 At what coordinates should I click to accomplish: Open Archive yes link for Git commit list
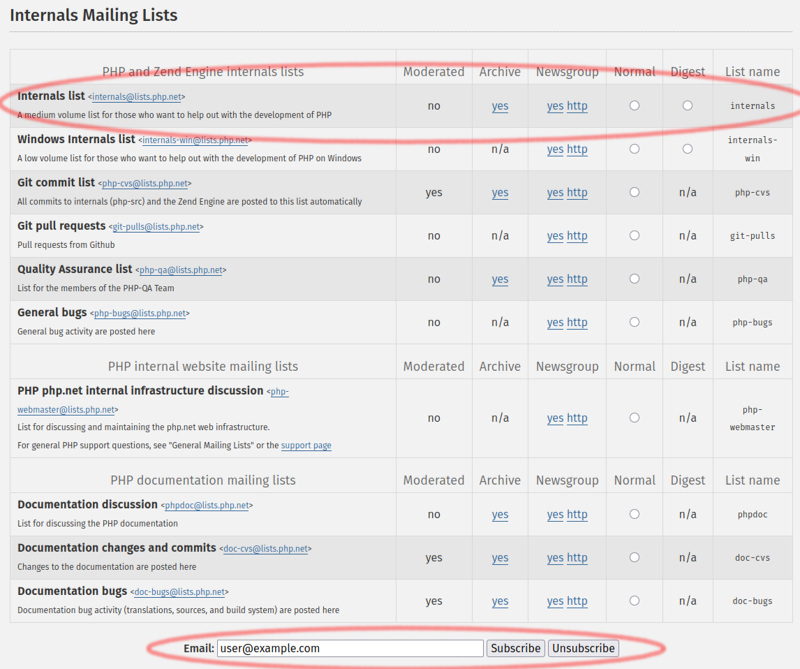tap(500, 193)
